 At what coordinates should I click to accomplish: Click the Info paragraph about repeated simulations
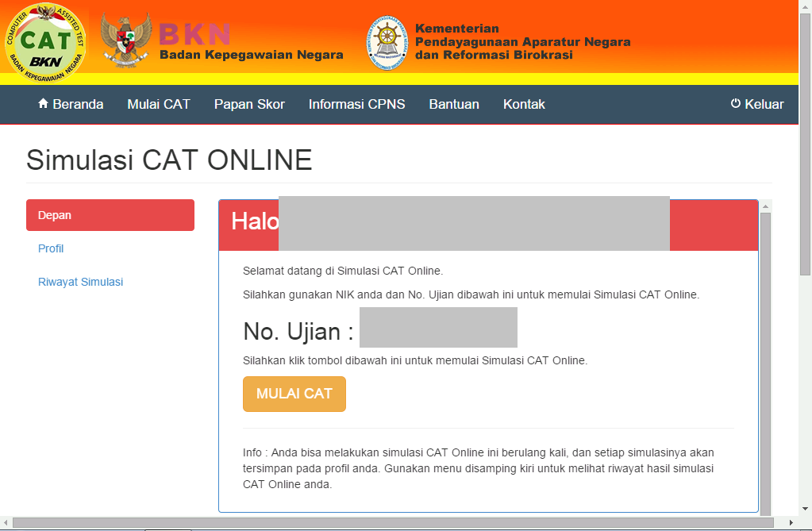[x=479, y=468]
